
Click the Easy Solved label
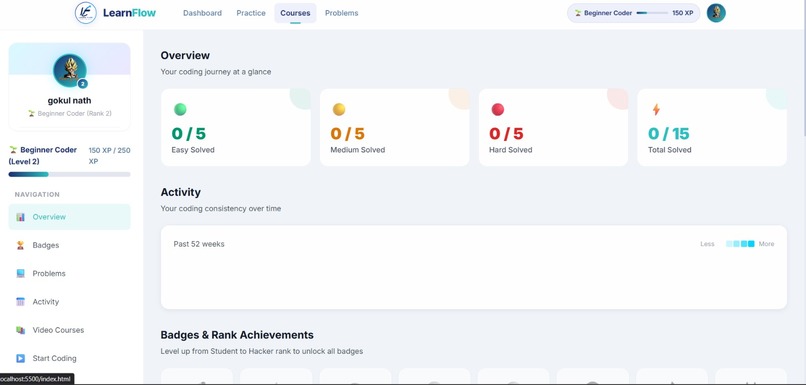[x=193, y=150]
